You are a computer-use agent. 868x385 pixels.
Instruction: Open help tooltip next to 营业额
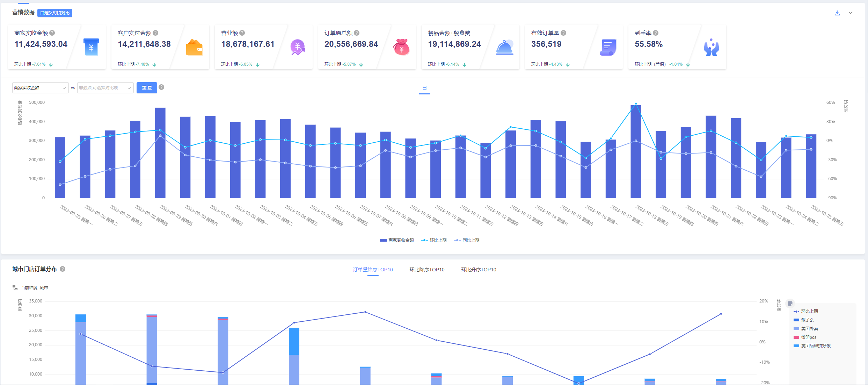pos(242,33)
